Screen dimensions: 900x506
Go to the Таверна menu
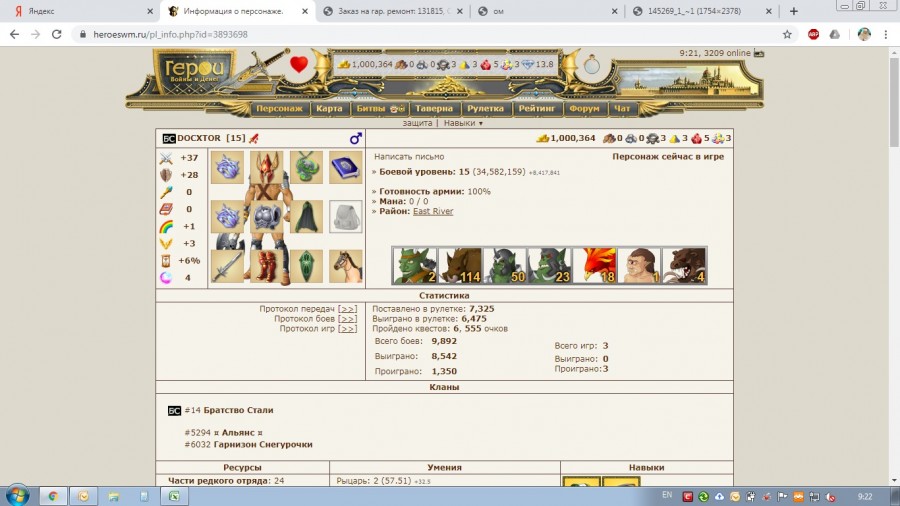coord(434,108)
